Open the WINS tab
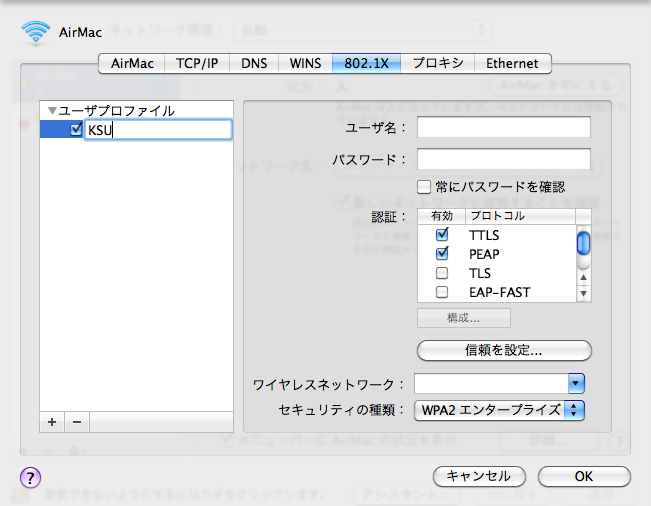Viewport: 651px width, 506px height. [305, 64]
